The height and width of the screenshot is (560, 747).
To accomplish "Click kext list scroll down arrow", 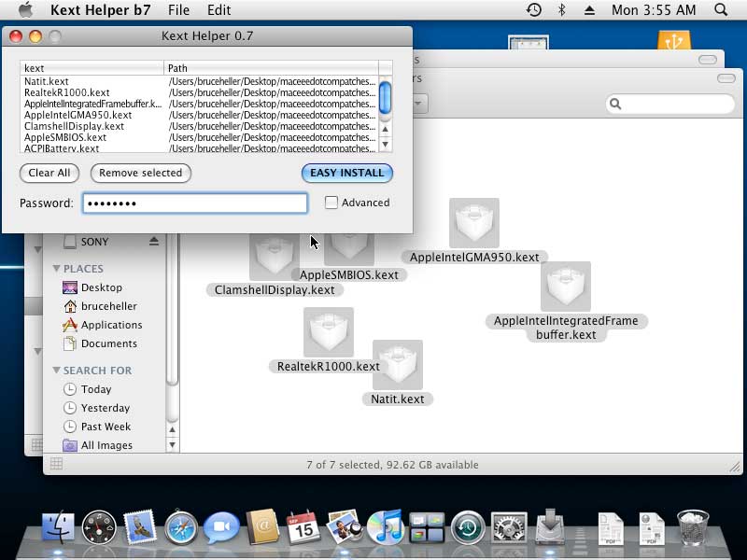I will (x=386, y=145).
